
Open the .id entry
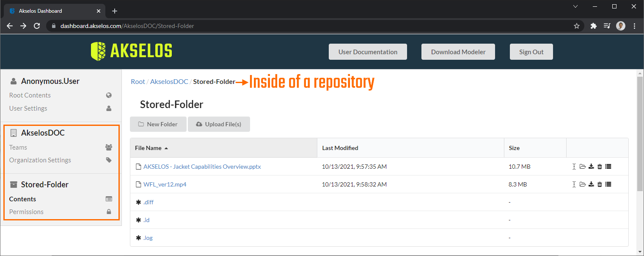pyautogui.click(x=146, y=220)
